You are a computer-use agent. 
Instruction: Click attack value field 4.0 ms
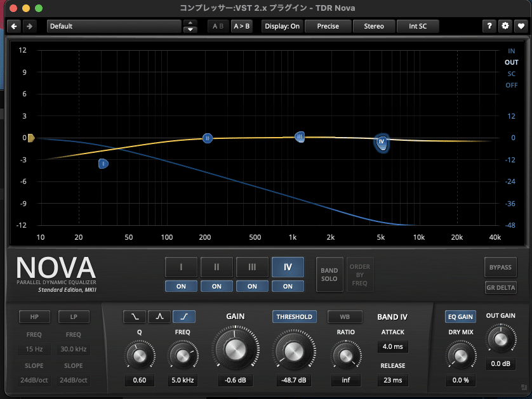(393, 346)
